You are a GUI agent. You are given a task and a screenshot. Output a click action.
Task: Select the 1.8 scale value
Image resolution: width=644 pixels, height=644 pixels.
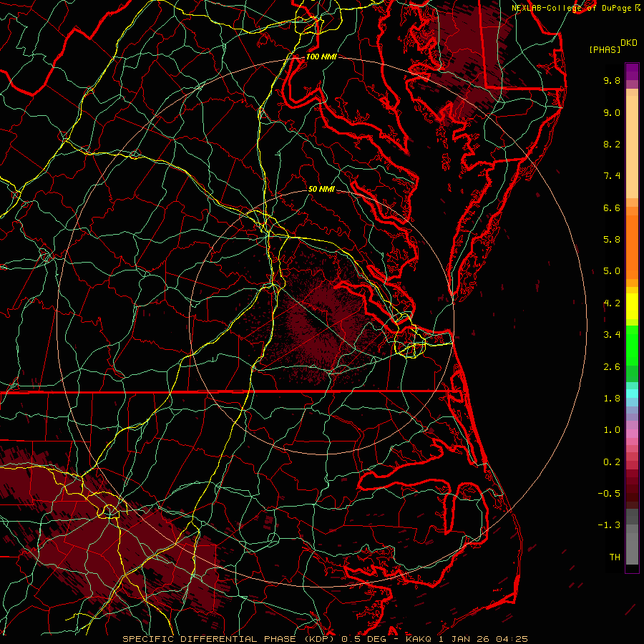(x=612, y=399)
